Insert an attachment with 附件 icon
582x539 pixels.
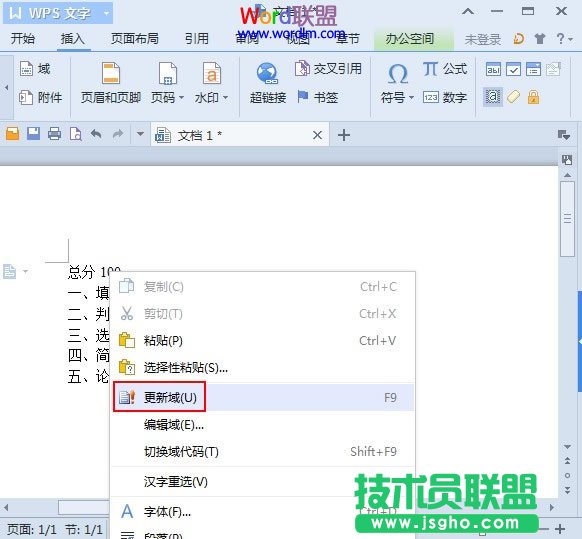click(40, 98)
